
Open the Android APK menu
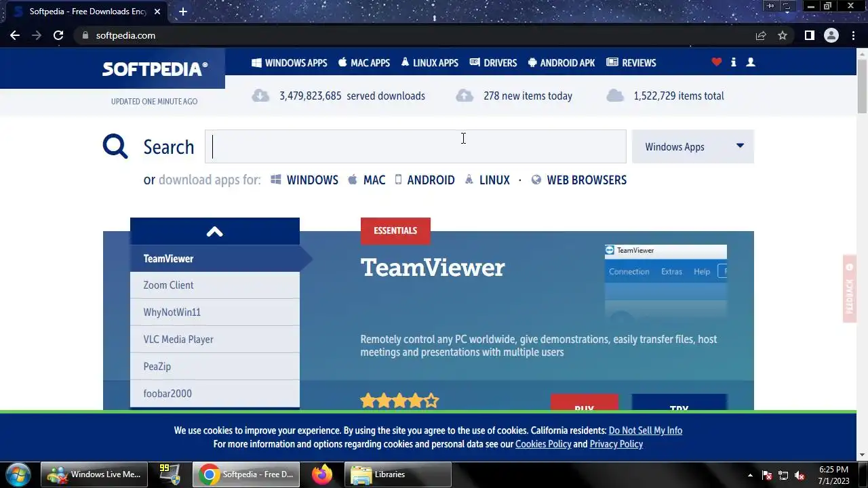click(561, 62)
